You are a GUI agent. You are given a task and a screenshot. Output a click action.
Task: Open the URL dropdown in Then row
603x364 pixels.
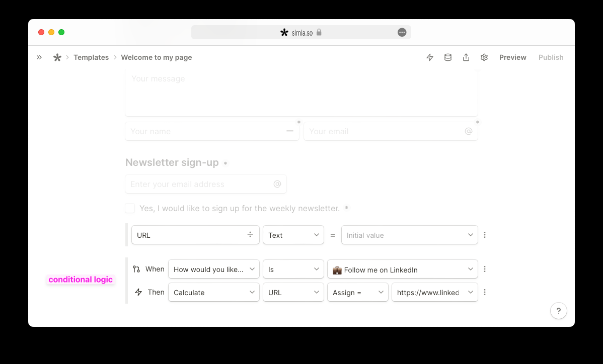coord(293,292)
